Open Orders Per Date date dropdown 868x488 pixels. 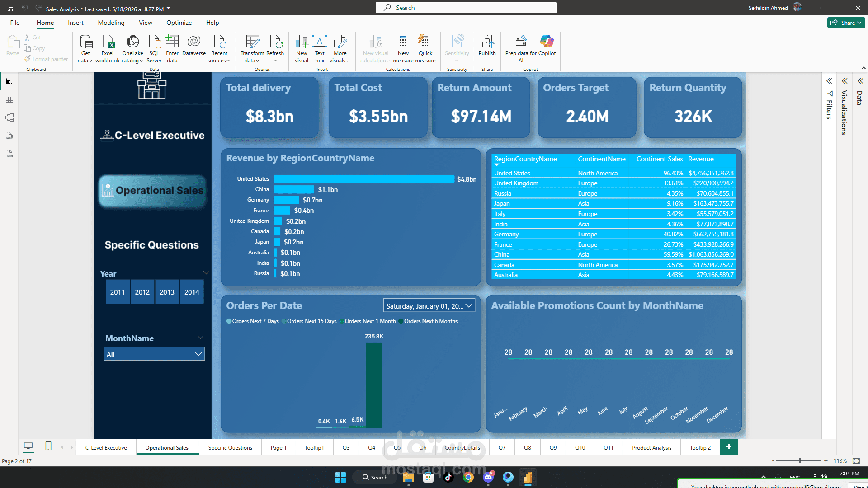[429, 306]
